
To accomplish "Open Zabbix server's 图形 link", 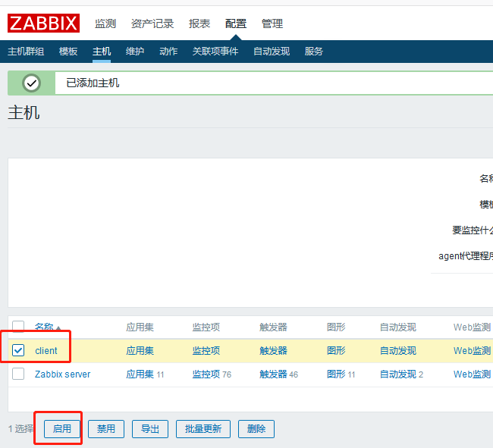I will point(336,374).
